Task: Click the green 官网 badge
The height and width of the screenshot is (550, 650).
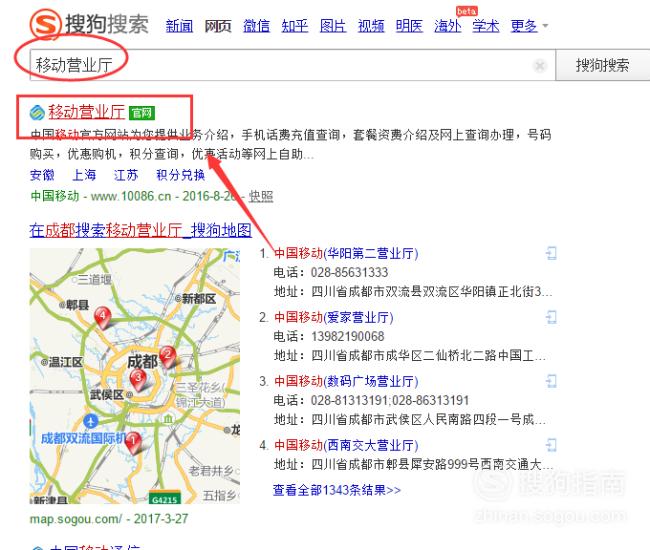Action: [x=142, y=113]
